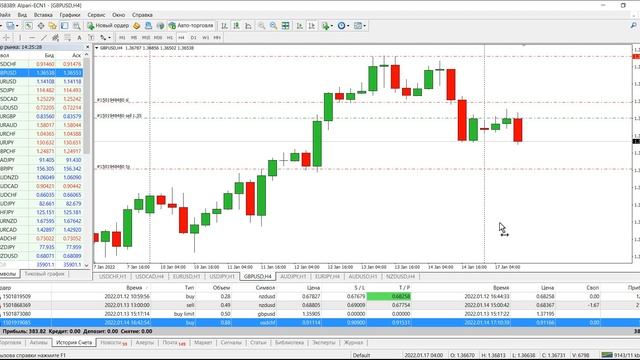Open the Вид menu
The image size is (640, 360).
(22, 15)
